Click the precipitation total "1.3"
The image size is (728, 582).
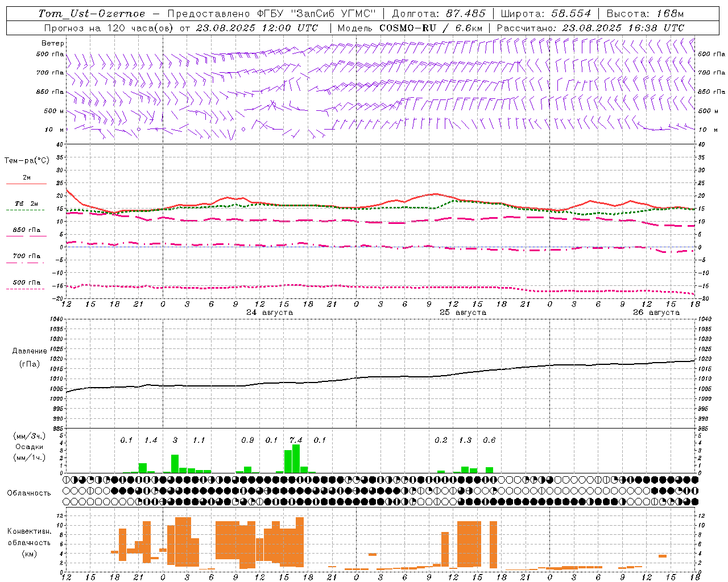(x=465, y=440)
